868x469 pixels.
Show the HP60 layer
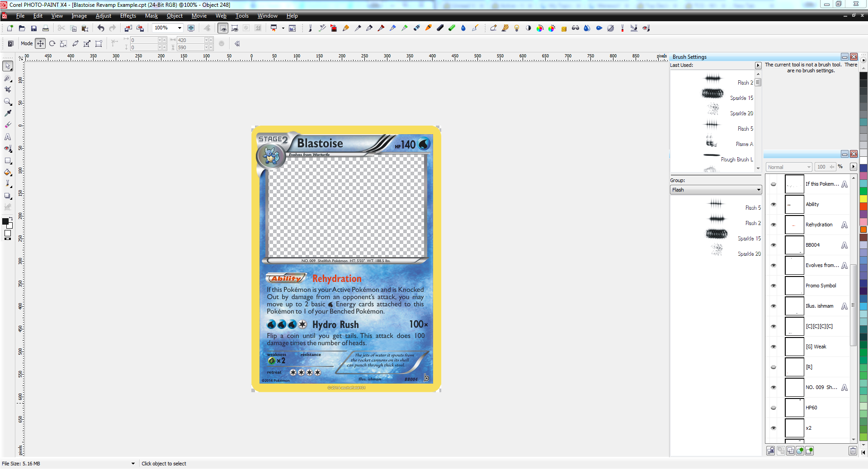[774, 408]
